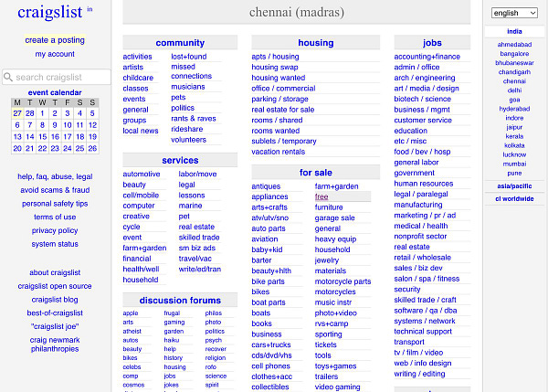Screen dimensions: 548x392
Task: View the terms of use
Action: pos(55,217)
